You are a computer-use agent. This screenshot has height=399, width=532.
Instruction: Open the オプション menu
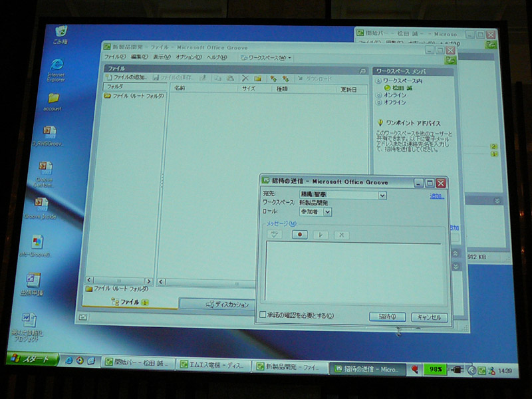pos(189,57)
